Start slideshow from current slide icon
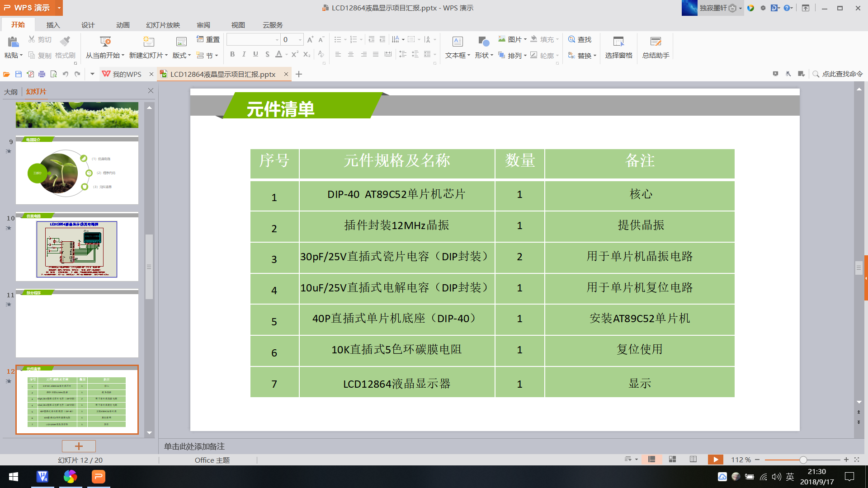868x488 pixels. coord(105,42)
